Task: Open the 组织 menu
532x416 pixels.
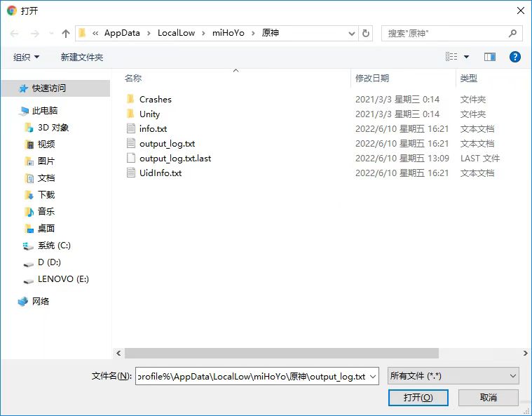Action: tap(26, 57)
